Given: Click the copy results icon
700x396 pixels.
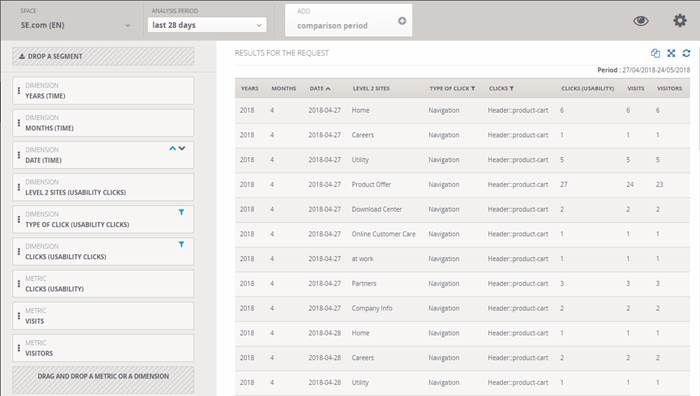Looking at the screenshot, I should click(x=655, y=53).
